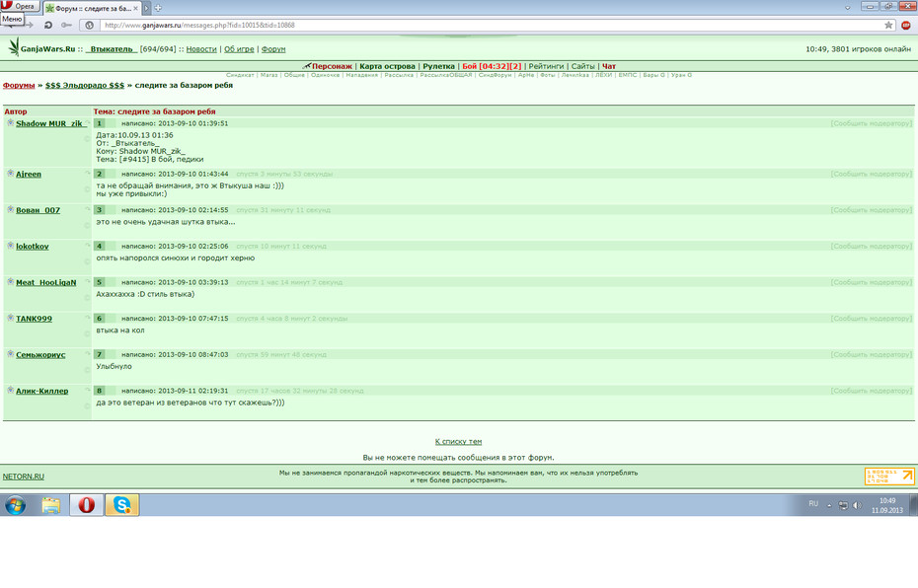Click the orange counter banner in footer
The image size is (918, 588).
(x=889, y=477)
